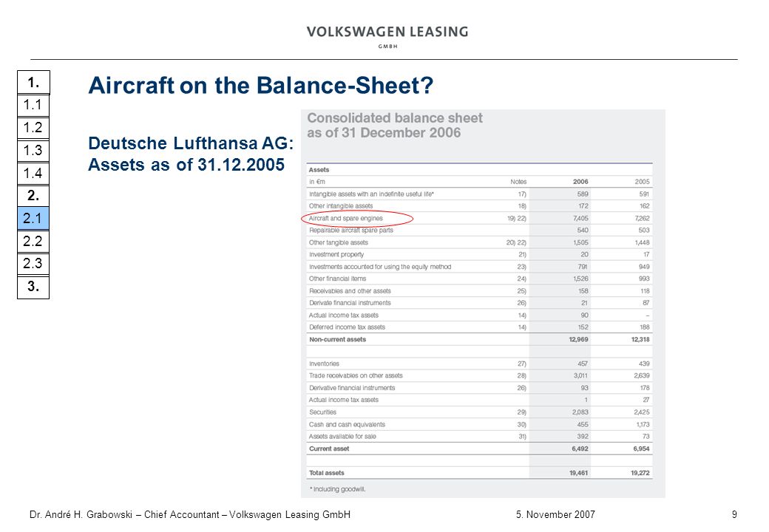Select the 'Inventories' row label
This screenshot has height=532, width=769.
tap(324, 364)
